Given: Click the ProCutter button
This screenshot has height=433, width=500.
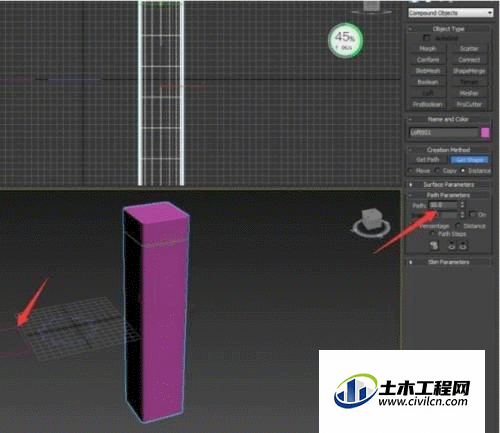Looking at the screenshot, I should 469,104.
